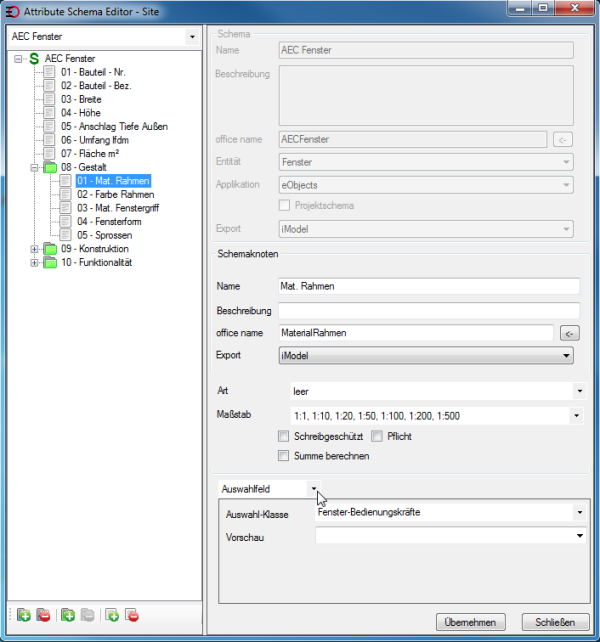Close the Attribute Schema Editor window

click(574, 8)
